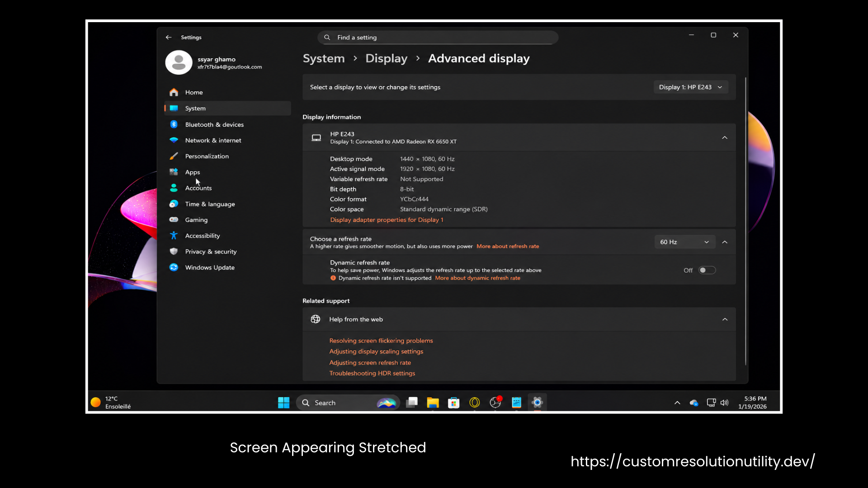This screenshot has height=488, width=868.
Task: Open Personalization settings
Action: pos(227,156)
